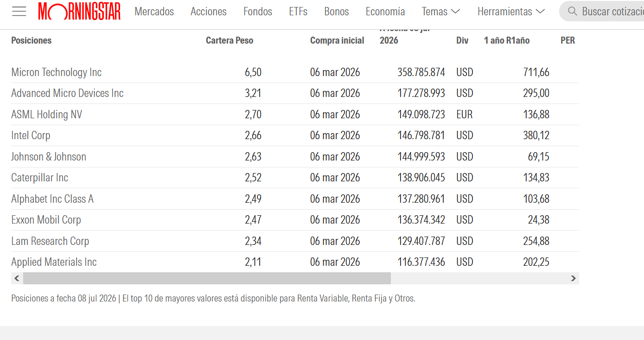Select ASML's EUR currency cell
This screenshot has width=644, height=340.
(x=465, y=115)
